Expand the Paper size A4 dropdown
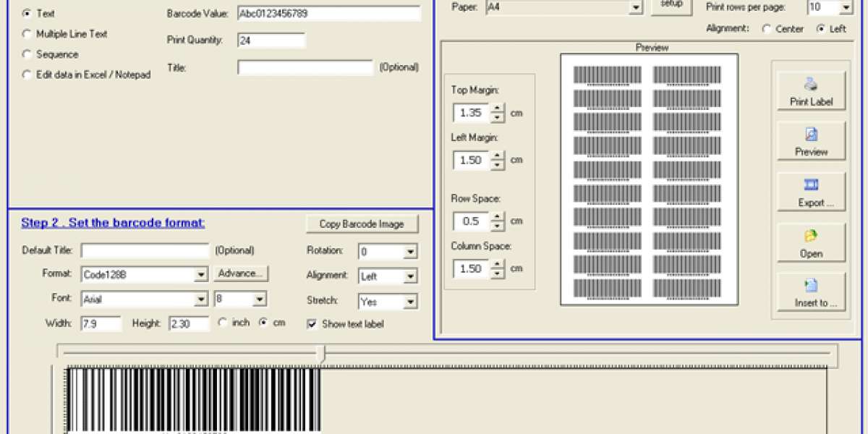The height and width of the screenshot is (434, 868). point(636,7)
